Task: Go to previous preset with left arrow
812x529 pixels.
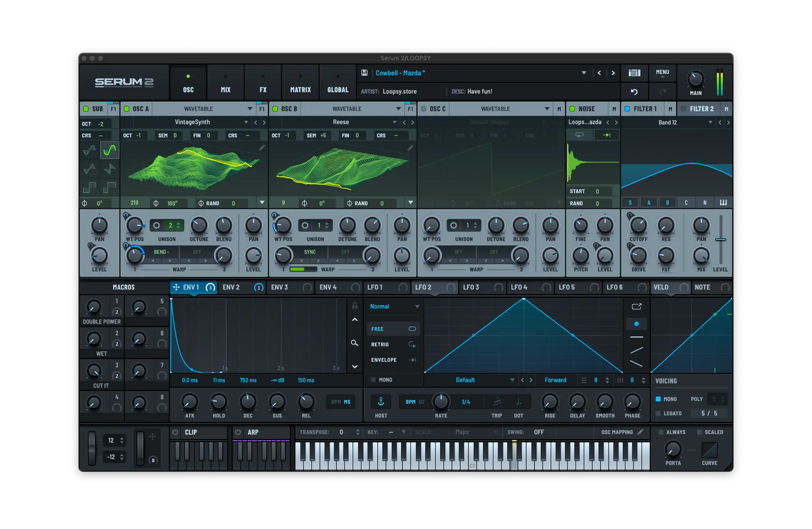Action: [x=599, y=73]
